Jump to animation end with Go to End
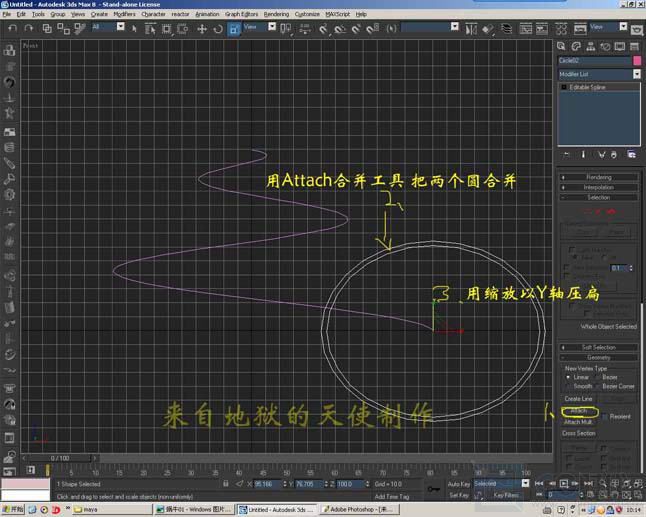This screenshot has width=646, height=517. click(588, 483)
